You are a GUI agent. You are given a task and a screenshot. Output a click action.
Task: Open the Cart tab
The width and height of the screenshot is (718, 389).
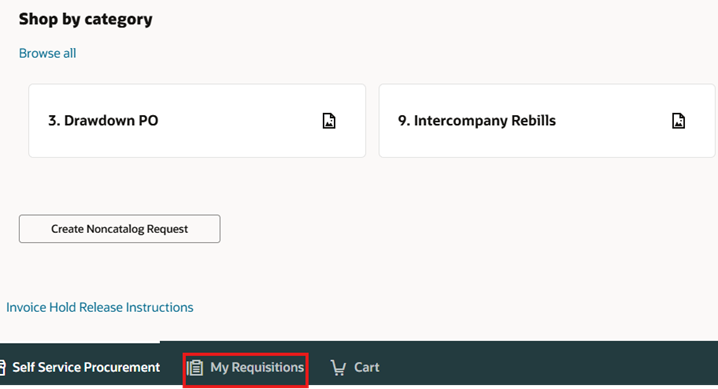point(355,367)
